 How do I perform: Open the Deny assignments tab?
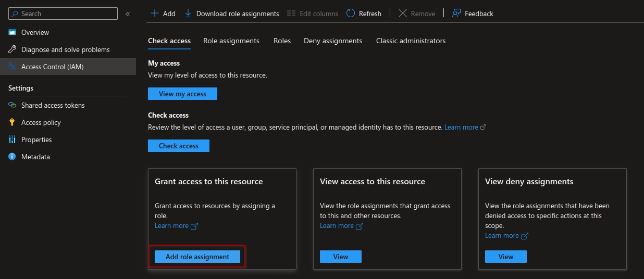(x=332, y=41)
